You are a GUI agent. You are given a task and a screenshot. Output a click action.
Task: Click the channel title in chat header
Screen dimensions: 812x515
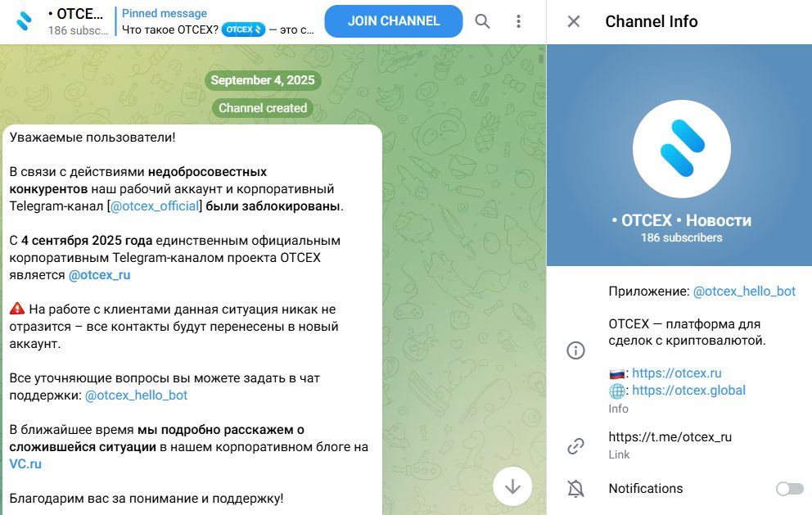(75, 14)
